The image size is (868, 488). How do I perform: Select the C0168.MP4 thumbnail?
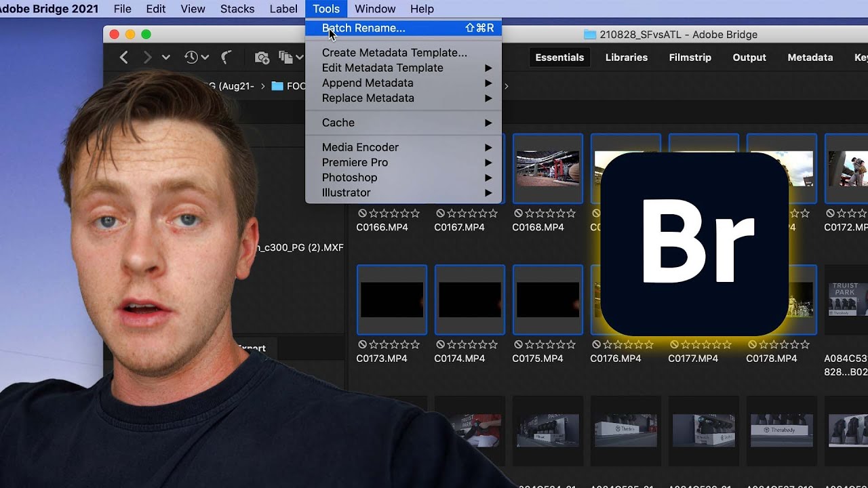548,169
